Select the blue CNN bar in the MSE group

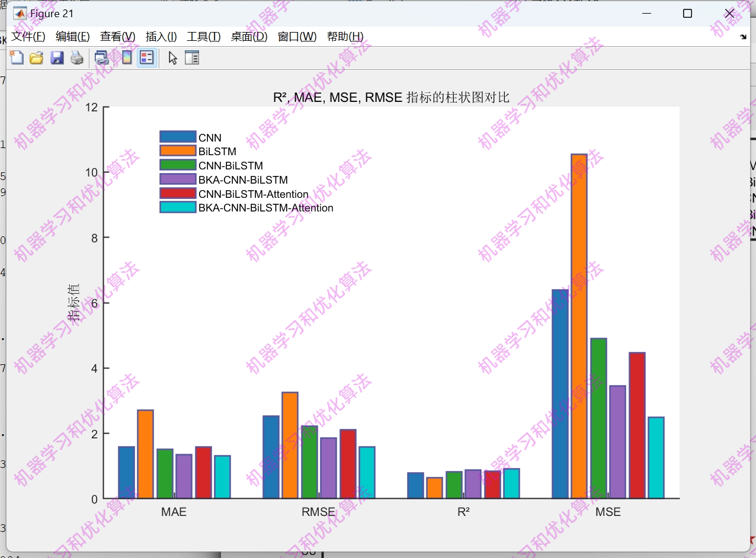pyautogui.click(x=560, y=395)
